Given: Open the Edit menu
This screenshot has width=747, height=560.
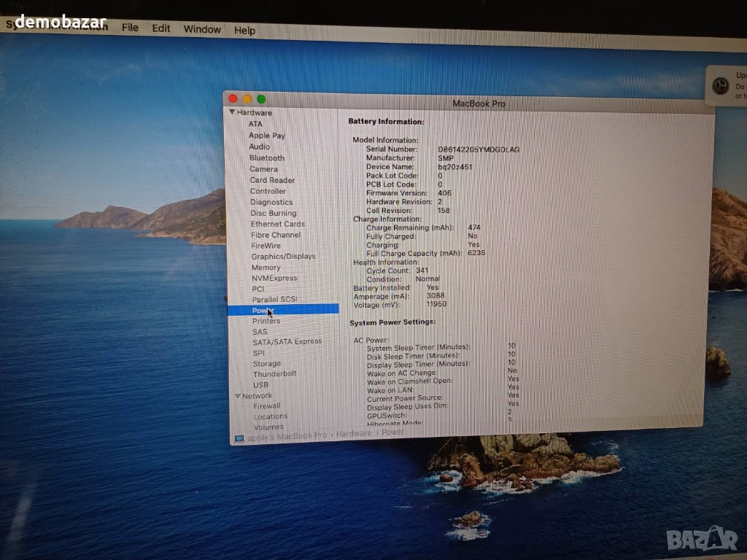Looking at the screenshot, I should (x=161, y=28).
